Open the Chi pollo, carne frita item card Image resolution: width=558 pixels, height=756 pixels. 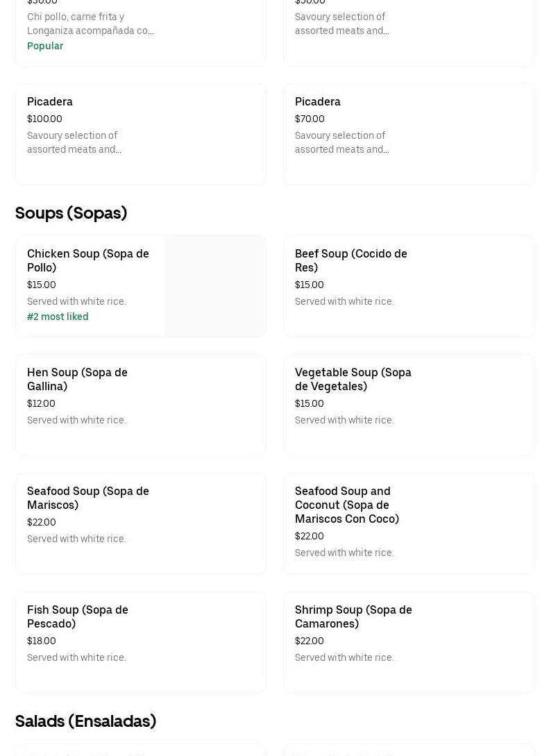[x=140, y=31]
